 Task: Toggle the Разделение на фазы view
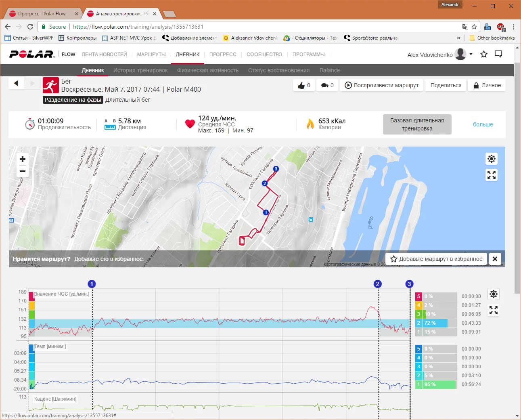coord(73,100)
